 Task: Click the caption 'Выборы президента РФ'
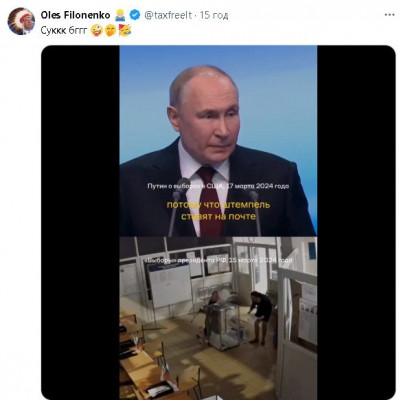pos(187,260)
